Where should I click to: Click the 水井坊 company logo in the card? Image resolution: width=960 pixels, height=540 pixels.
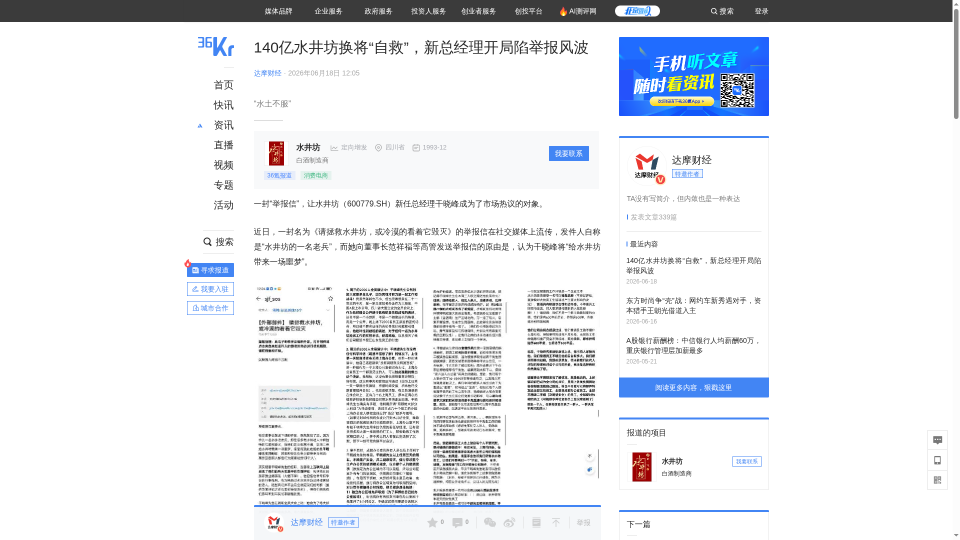point(276,153)
